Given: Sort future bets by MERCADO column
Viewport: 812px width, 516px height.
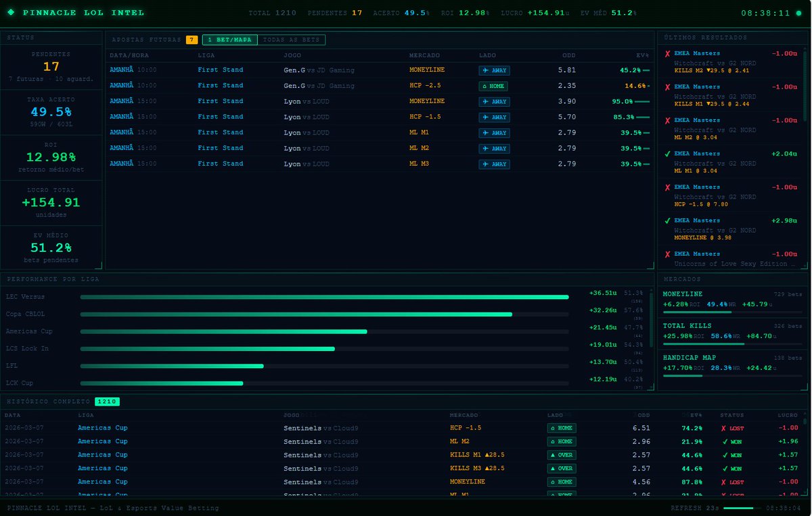Looking at the screenshot, I should click(x=424, y=55).
